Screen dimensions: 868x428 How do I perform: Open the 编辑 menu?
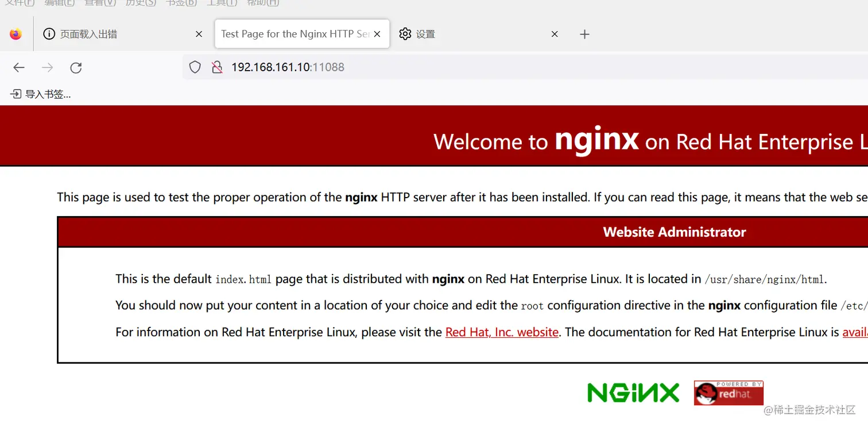tap(60, 2)
